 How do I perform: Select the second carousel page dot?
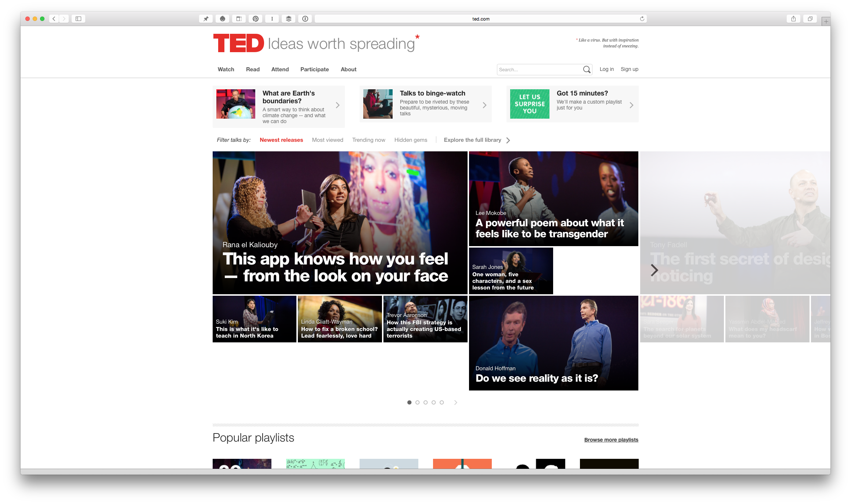click(417, 402)
